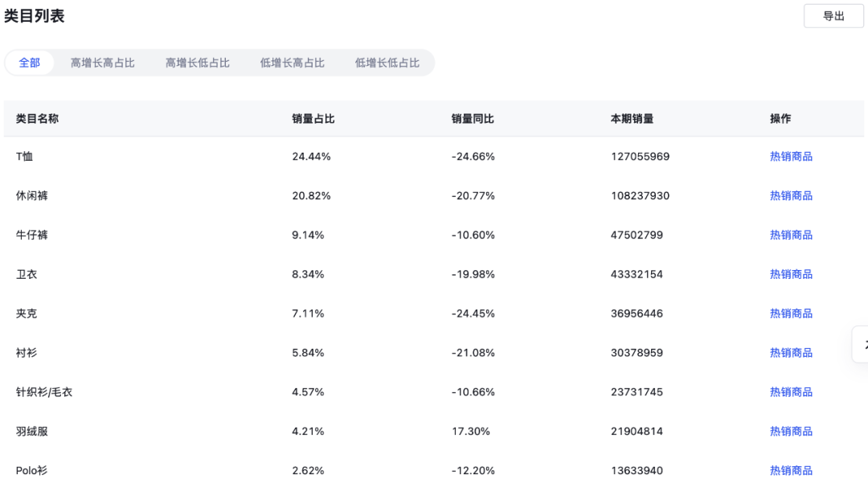The height and width of the screenshot is (479, 868).
Task: Filter by the 低增长低占比 tab
Action: pyautogui.click(x=387, y=63)
